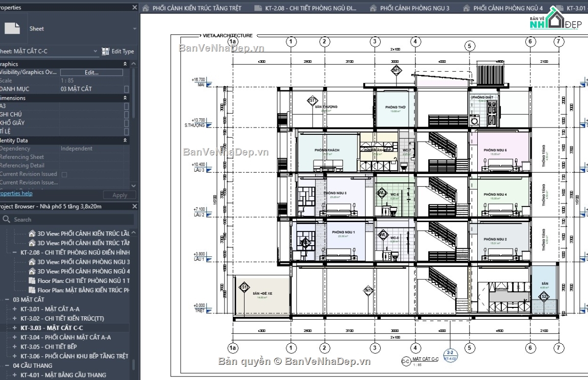Click the Edit Type button
Viewport: 588px width, 380px height.
tap(118, 51)
